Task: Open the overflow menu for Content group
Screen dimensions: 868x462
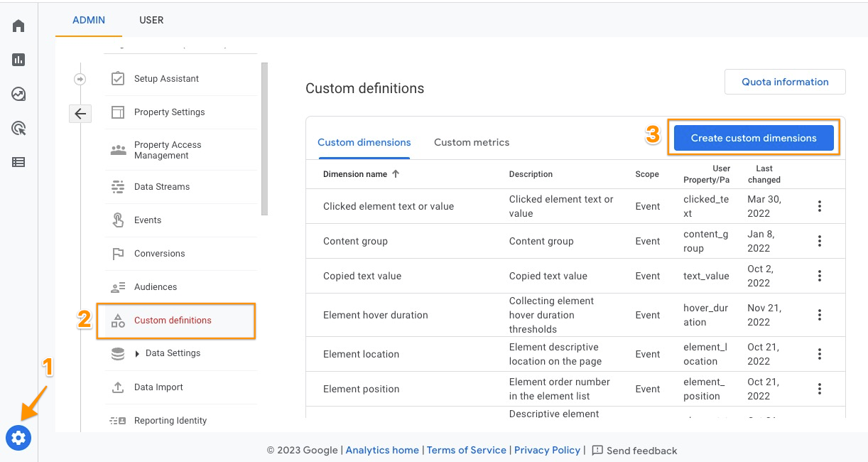Action: tap(819, 241)
